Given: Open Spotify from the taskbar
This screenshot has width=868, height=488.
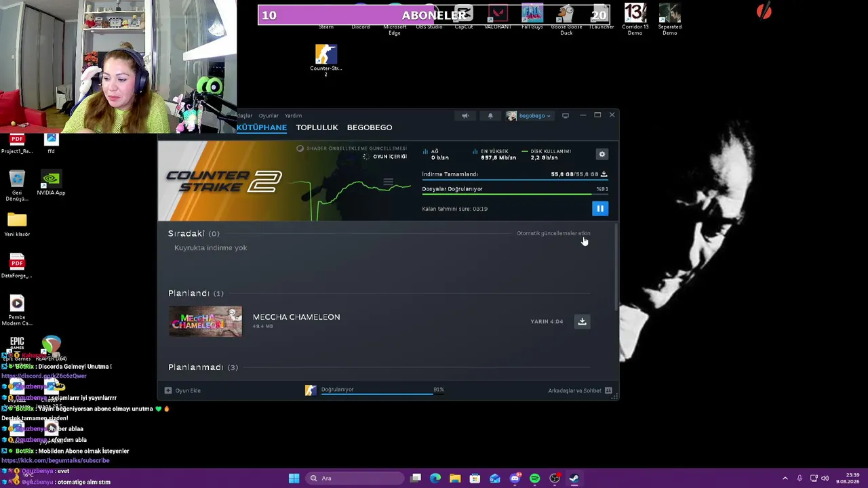Looking at the screenshot, I should coord(534,479).
